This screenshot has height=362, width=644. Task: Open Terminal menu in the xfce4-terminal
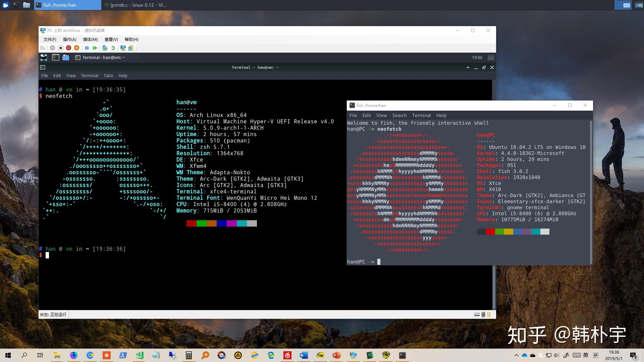coord(90,75)
